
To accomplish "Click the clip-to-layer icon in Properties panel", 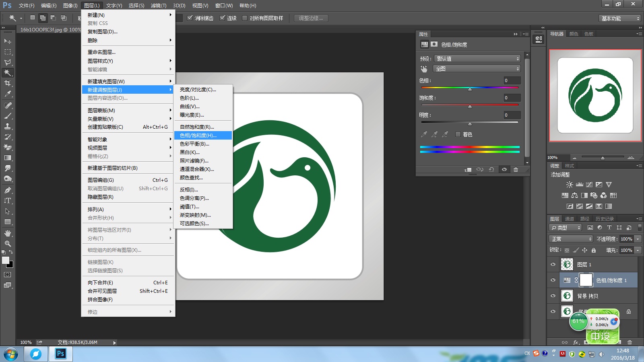I will coord(468,170).
